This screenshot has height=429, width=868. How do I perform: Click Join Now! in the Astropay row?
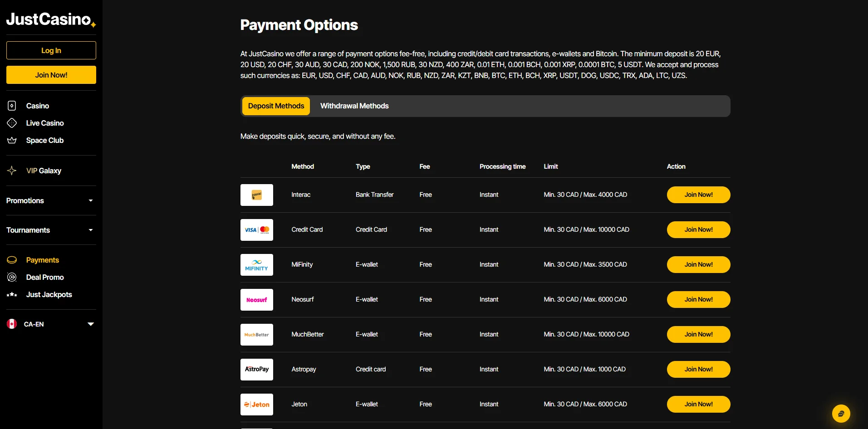[698, 369]
